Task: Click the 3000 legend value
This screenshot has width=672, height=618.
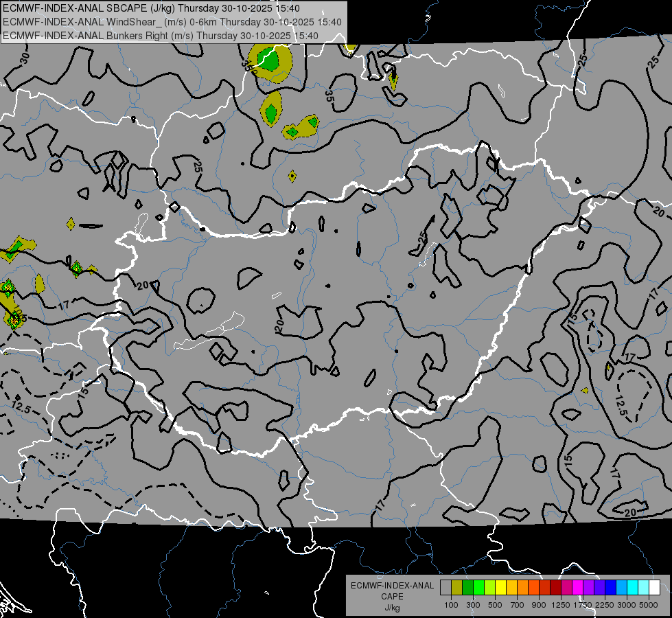Action: [x=627, y=605]
